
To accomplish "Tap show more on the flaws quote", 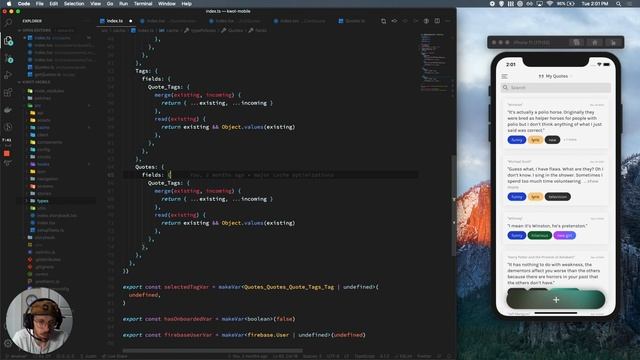I will coord(592,182).
